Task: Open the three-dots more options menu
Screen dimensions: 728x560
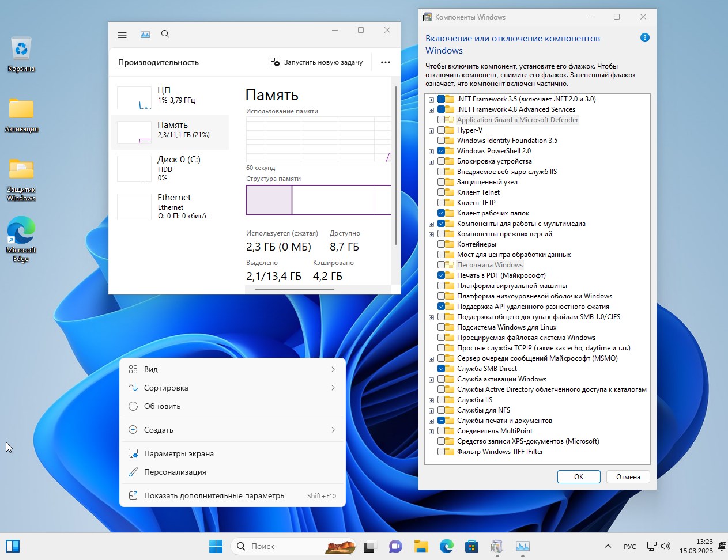Action: pos(386,62)
